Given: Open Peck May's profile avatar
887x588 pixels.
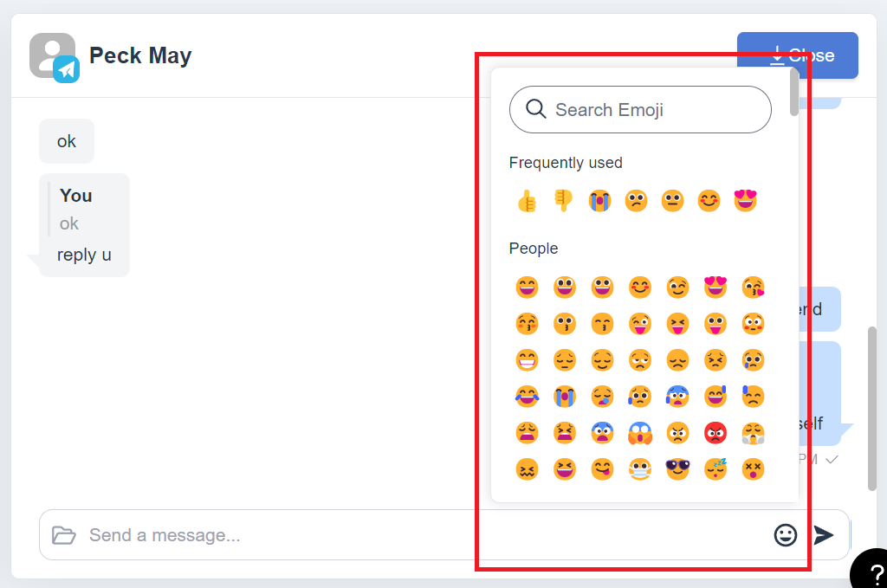Looking at the screenshot, I should (x=55, y=57).
